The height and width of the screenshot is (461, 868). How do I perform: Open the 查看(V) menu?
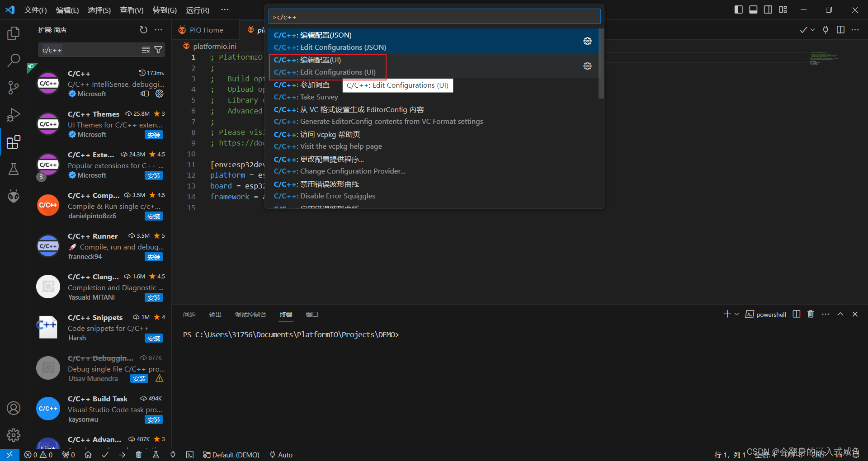tap(132, 10)
